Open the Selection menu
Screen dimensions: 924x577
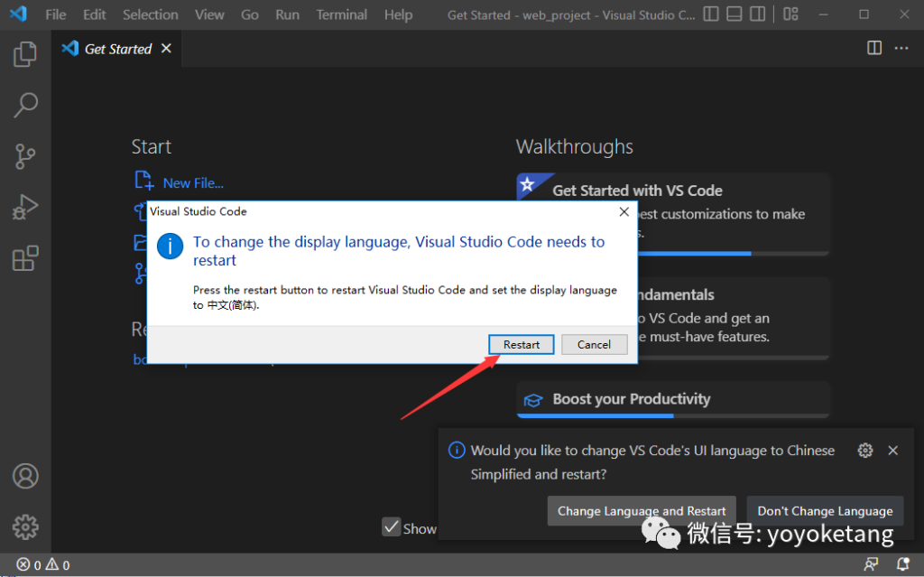pyautogui.click(x=151, y=14)
